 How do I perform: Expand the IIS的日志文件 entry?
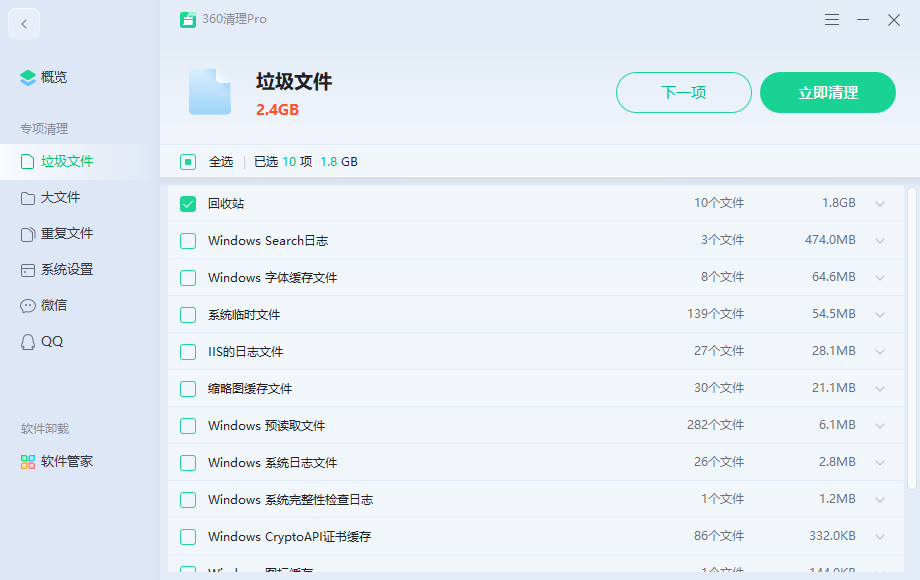[879, 351]
